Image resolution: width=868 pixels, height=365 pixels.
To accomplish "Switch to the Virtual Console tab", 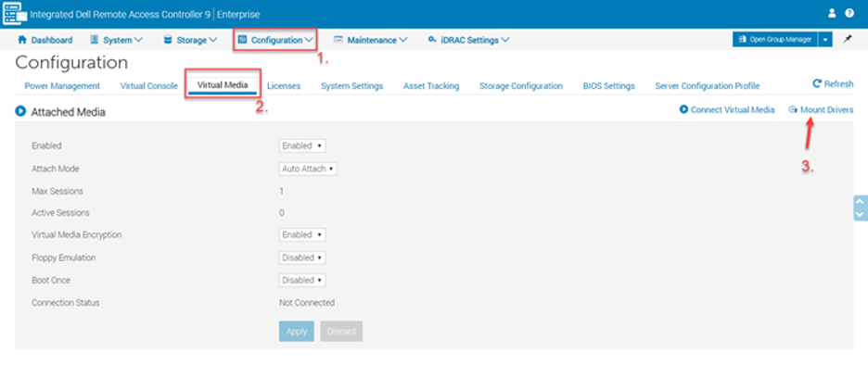I will [x=149, y=86].
